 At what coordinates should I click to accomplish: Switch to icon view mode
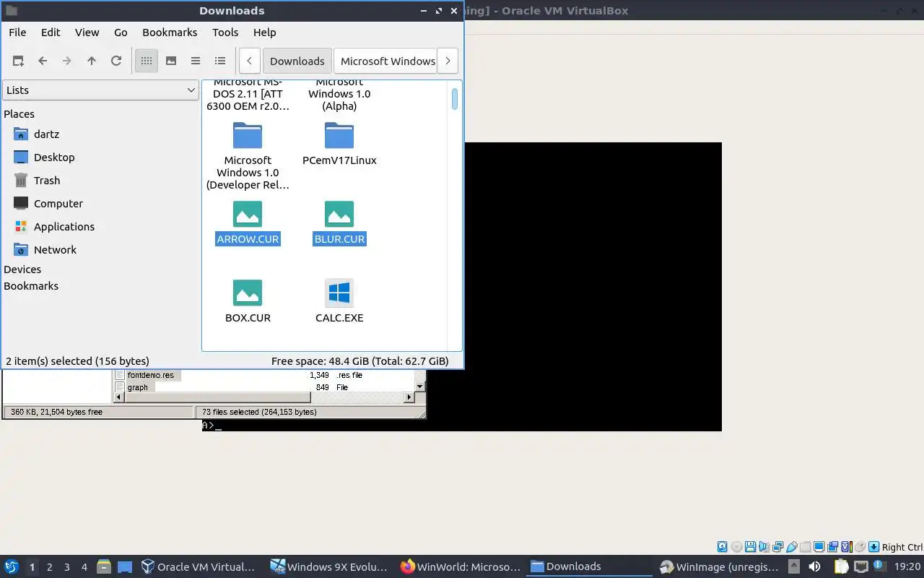point(147,61)
